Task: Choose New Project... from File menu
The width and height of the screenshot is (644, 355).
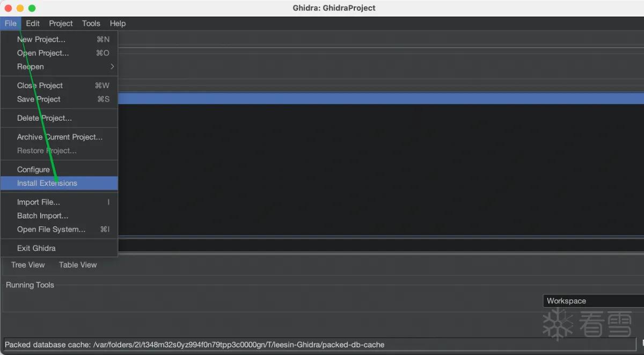Action: pyautogui.click(x=59, y=39)
